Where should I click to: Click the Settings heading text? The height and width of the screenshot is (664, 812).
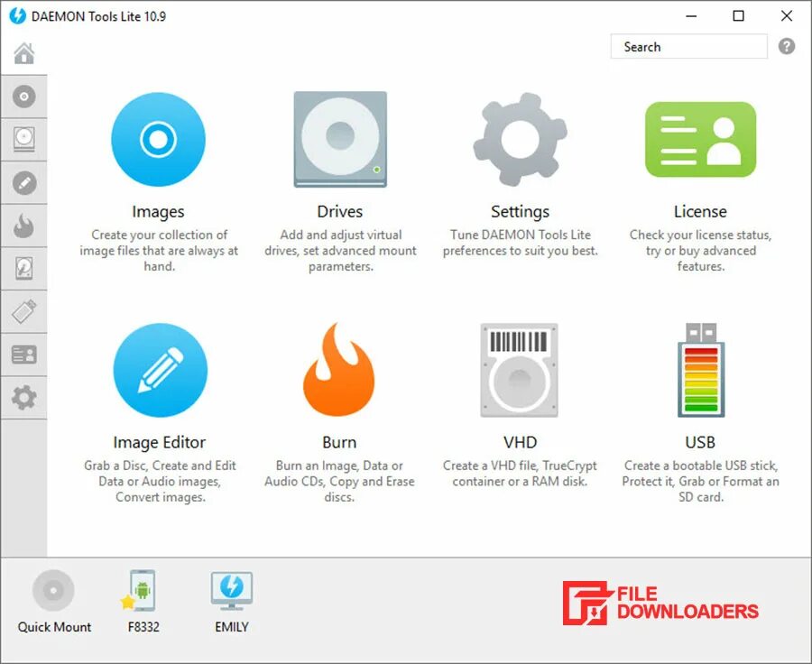(x=520, y=211)
